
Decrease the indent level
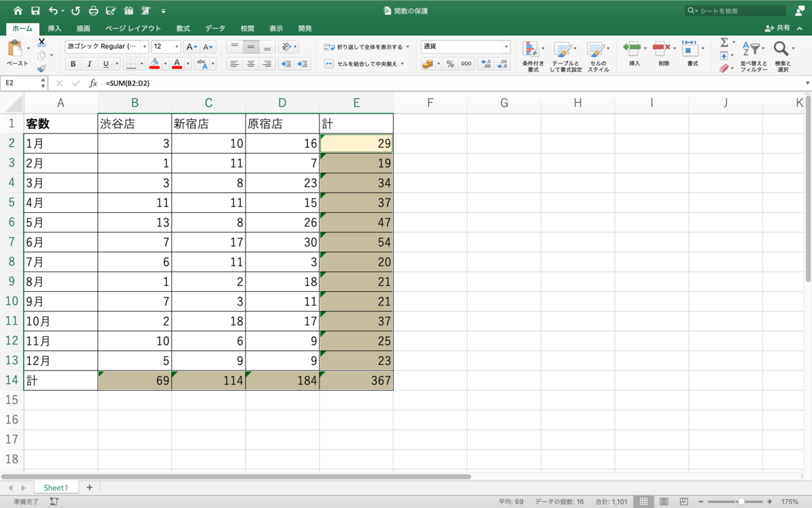pos(286,64)
